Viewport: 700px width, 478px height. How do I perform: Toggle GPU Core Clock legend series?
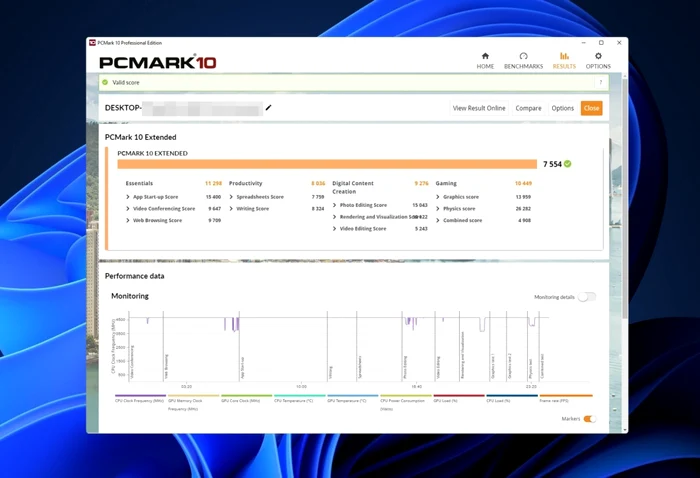pos(246,399)
